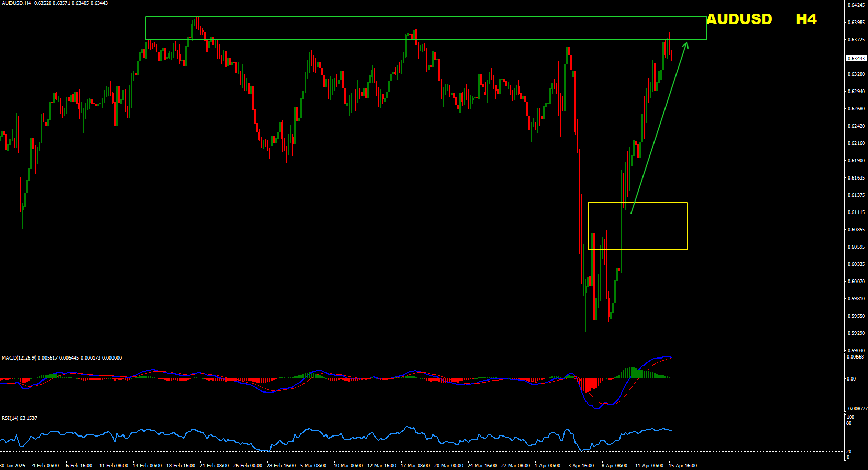Viewport: 868px width, 470px height.
Task: Click the 0.61375 price axis label
Action: tap(855, 195)
